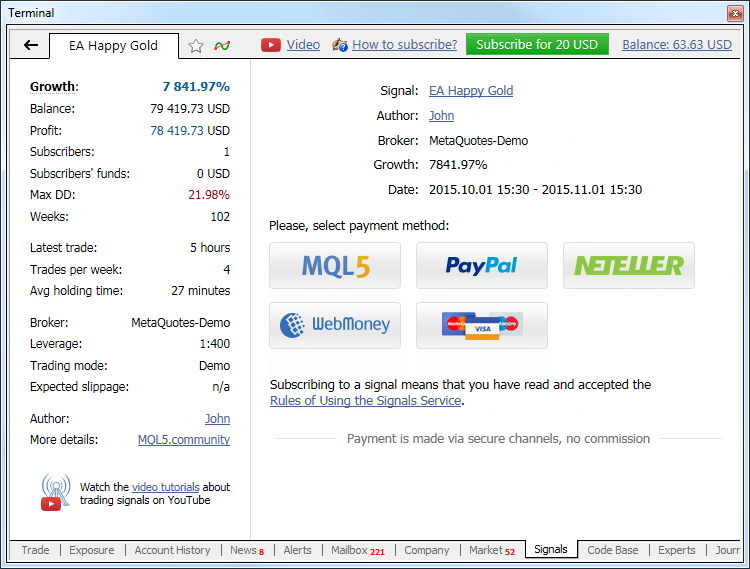750x569 pixels.
Task: Click the Avg holding time 27 minutes
Action: (x=200, y=291)
